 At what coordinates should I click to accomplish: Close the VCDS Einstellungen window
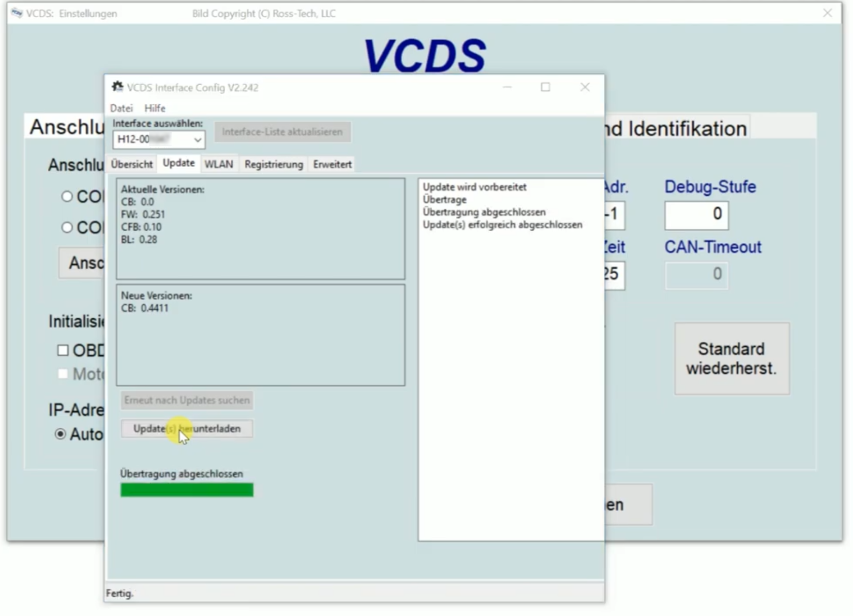(827, 13)
